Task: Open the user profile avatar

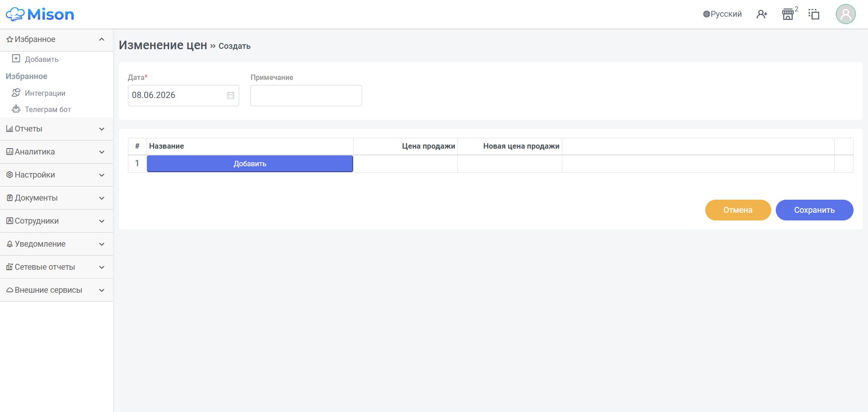Action: pyautogui.click(x=845, y=14)
